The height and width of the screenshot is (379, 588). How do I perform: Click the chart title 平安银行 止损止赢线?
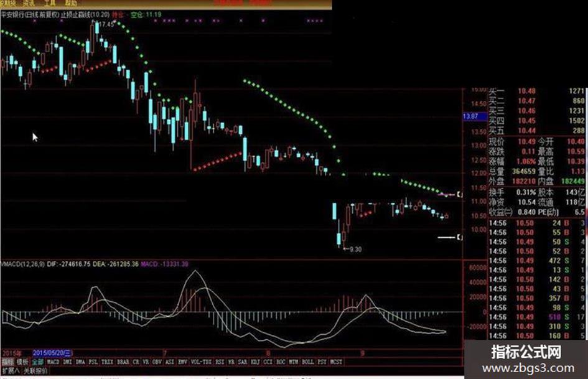click(55, 15)
